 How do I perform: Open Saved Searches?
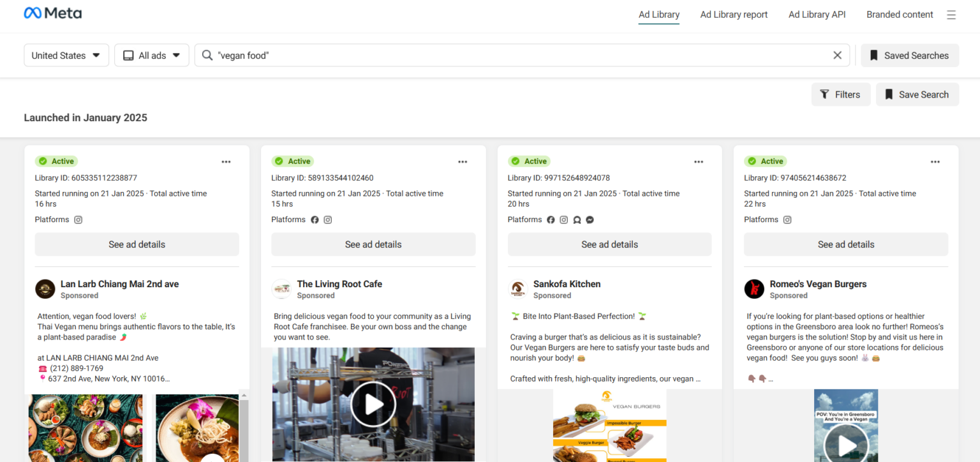tap(909, 56)
